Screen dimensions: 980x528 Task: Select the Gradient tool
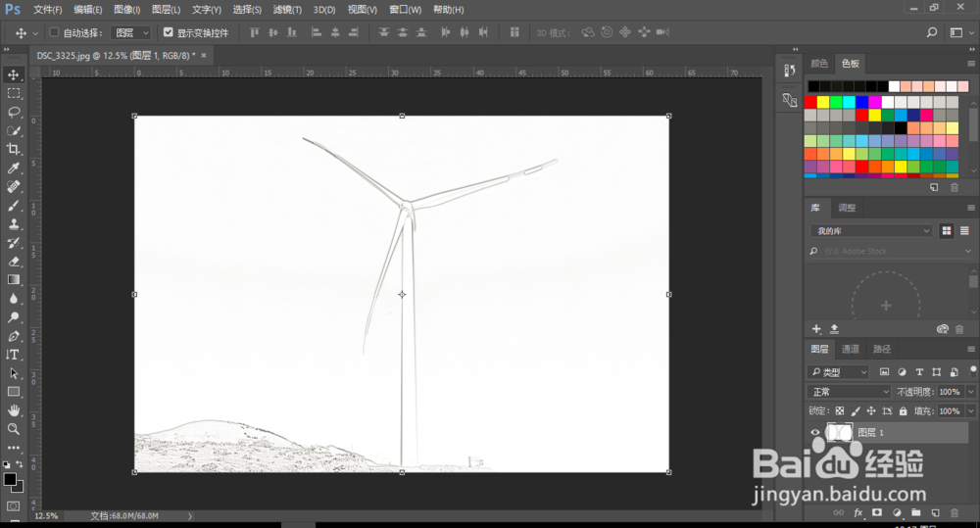[x=13, y=280]
